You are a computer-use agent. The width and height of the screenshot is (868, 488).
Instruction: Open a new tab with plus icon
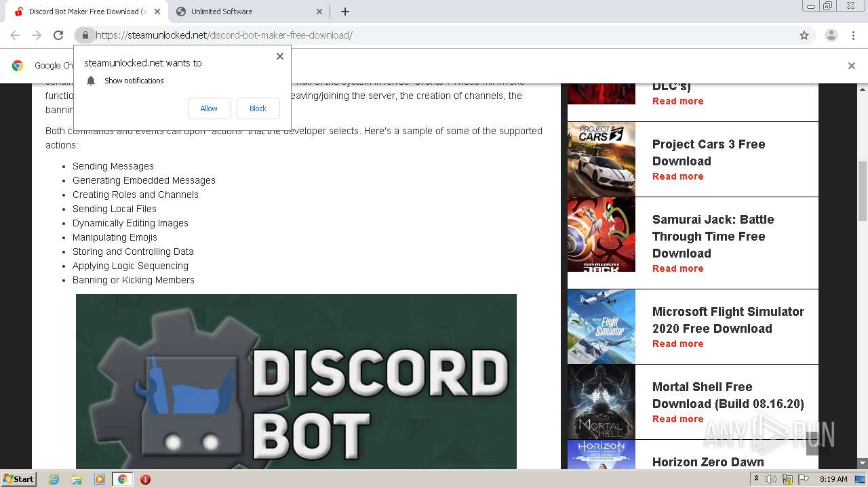click(345, 12)
